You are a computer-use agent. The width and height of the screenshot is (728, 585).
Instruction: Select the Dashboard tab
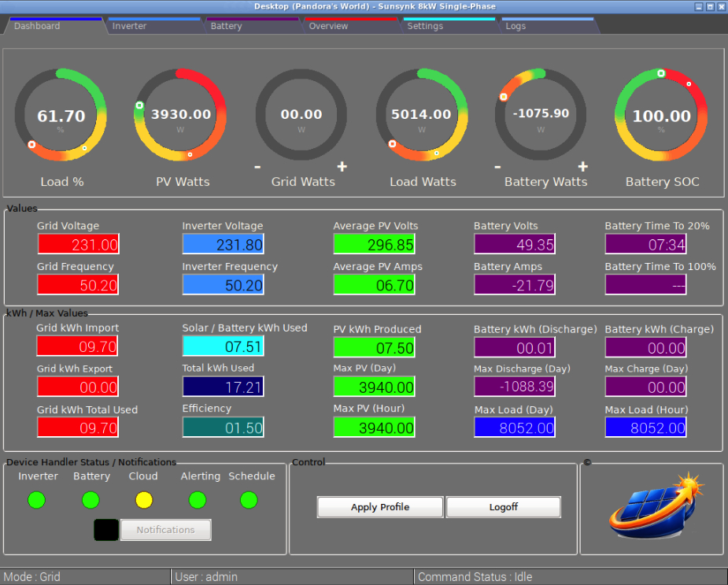(x=55, y=25)
